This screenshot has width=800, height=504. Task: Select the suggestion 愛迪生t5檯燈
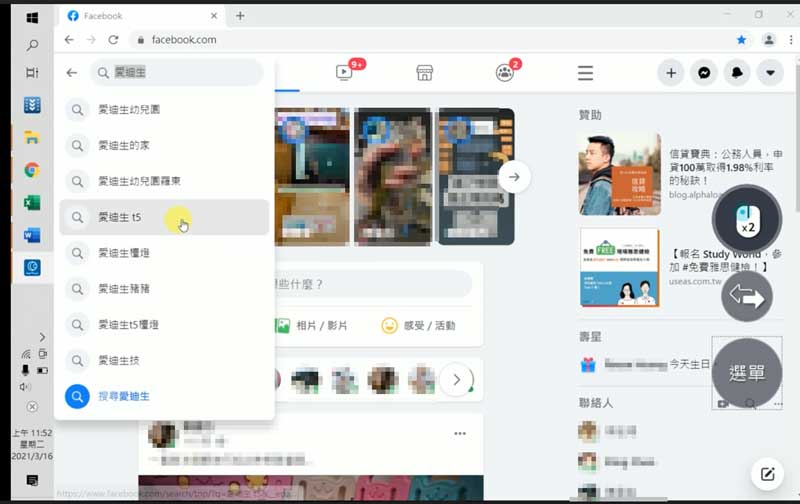[x=164, y=324]
